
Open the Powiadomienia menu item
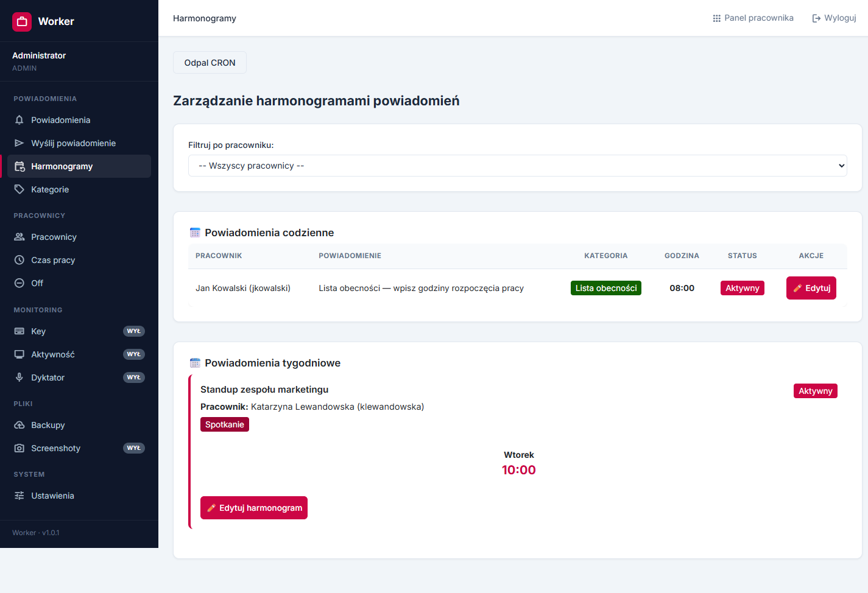coord(79,120)
